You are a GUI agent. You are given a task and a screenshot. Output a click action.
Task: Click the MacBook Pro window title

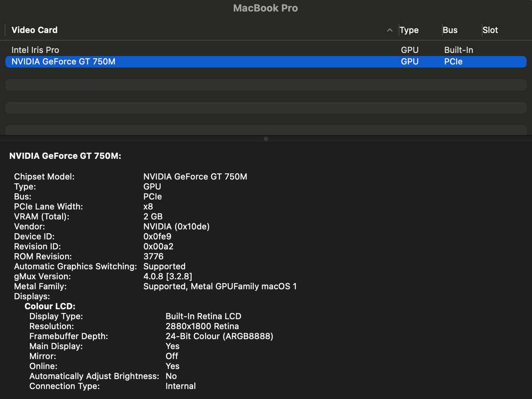pyautogui.click(x=266, y=8)
